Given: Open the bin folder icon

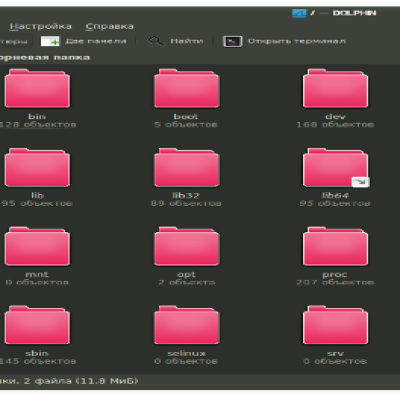Looking at the screenshot, I should [x=37, y=88].
